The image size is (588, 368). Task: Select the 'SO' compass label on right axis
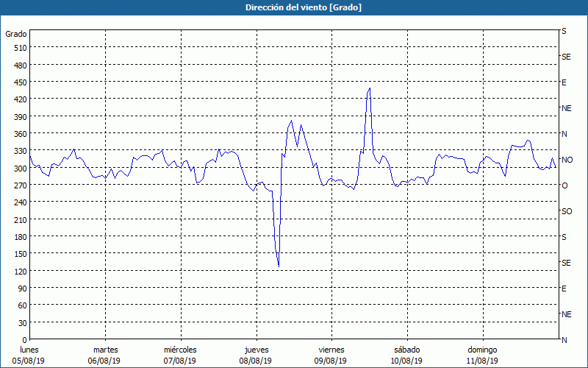pyautogui.click(x=567, y=211)
